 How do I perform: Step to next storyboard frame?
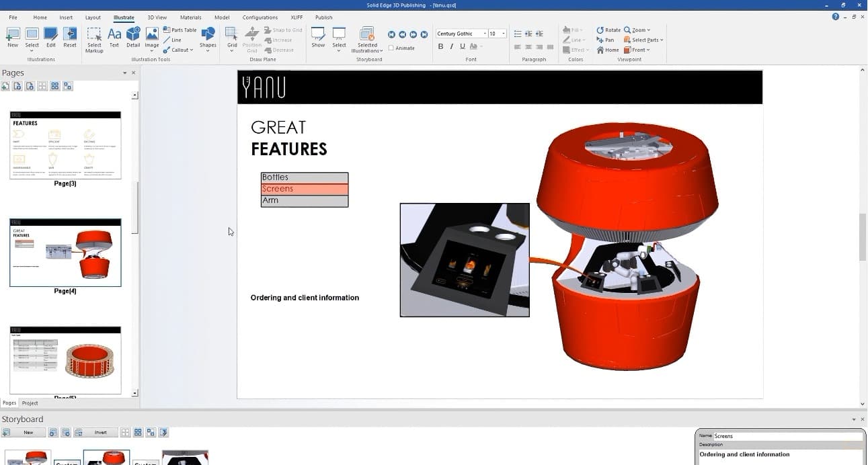[x=413, y=34]
